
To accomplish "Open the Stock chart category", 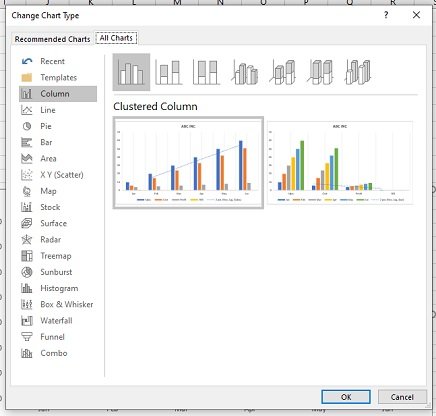I will [x=58, y=207].
